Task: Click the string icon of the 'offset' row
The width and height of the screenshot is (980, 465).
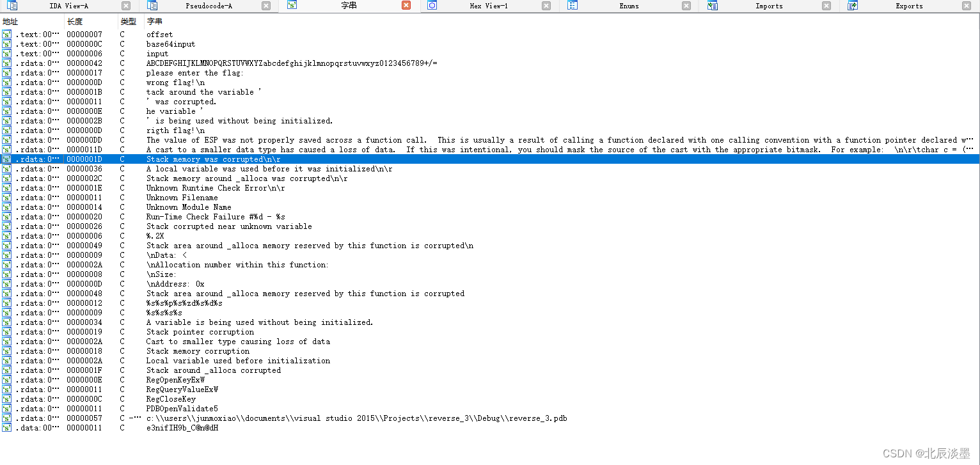Action: pos(7,35)
